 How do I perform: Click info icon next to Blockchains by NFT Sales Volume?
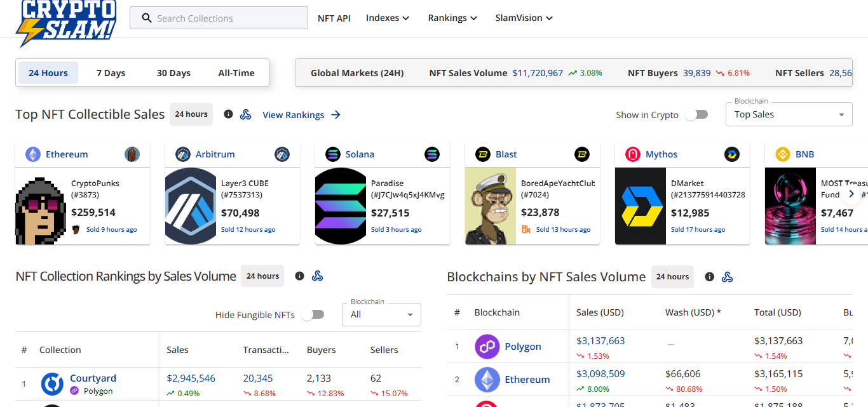point(709,277)
